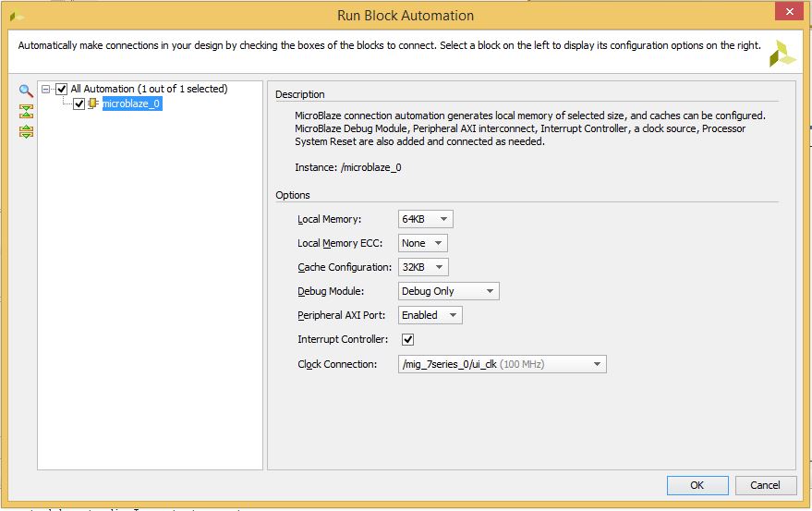This screenshot has width=812, height=511.
Task: Select the microblaze_0 tree item
Action: (x=131, y=103)
